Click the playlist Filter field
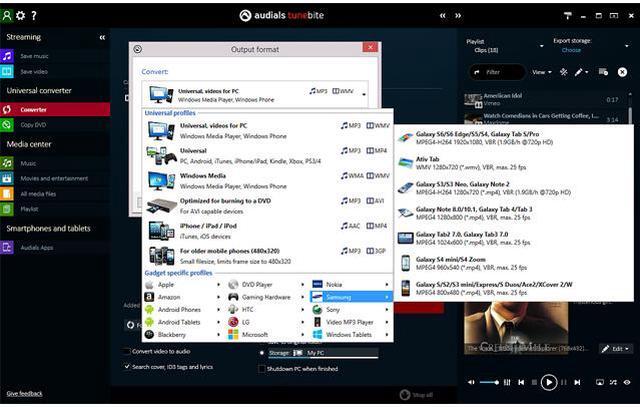 pos(497,72)
